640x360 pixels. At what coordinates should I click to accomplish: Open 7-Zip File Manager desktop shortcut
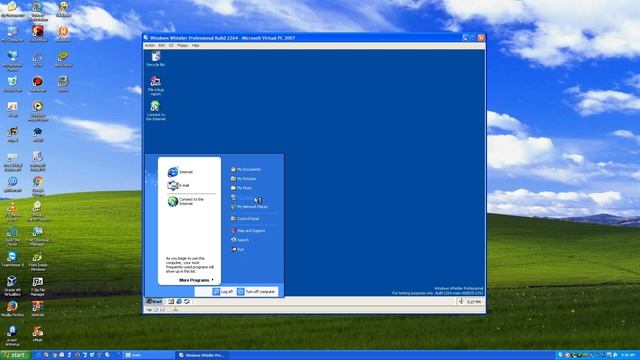(38, 286)
